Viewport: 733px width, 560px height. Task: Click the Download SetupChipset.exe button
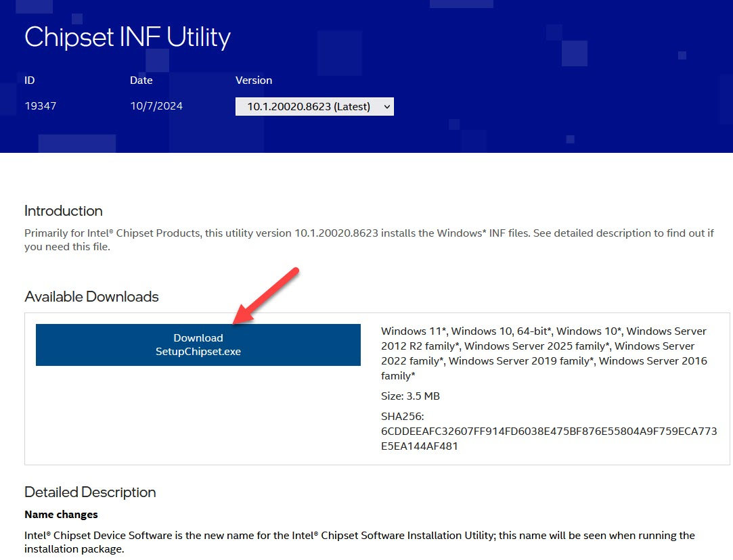[198, 345]
